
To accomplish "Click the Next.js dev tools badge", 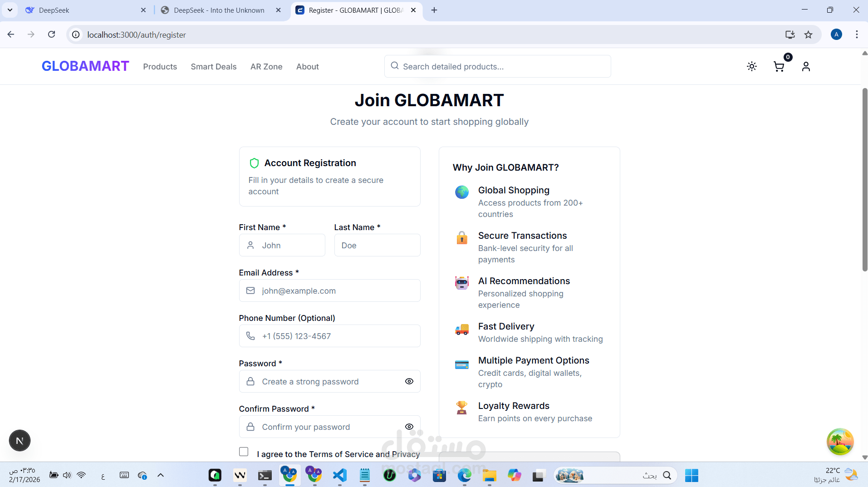I will point(20,440).
